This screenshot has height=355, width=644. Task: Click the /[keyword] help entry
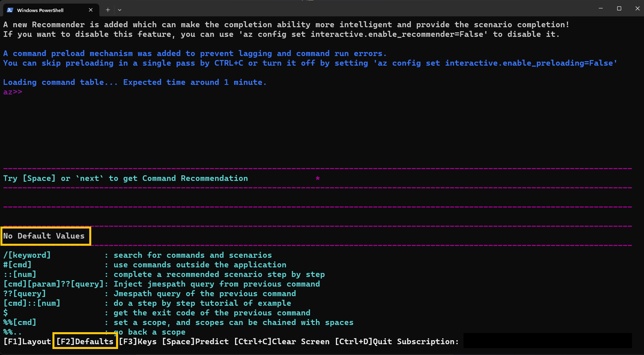click(27, 255)
